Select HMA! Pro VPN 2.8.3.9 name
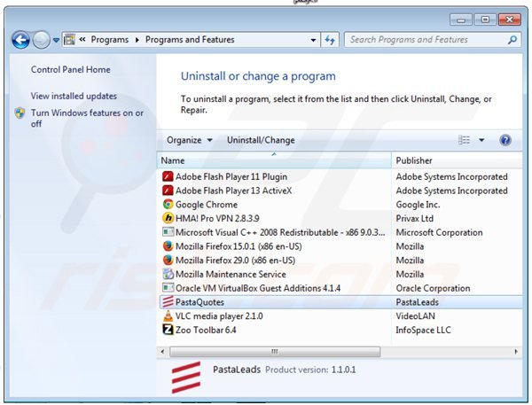532x405 pixels. pos(217,218)
